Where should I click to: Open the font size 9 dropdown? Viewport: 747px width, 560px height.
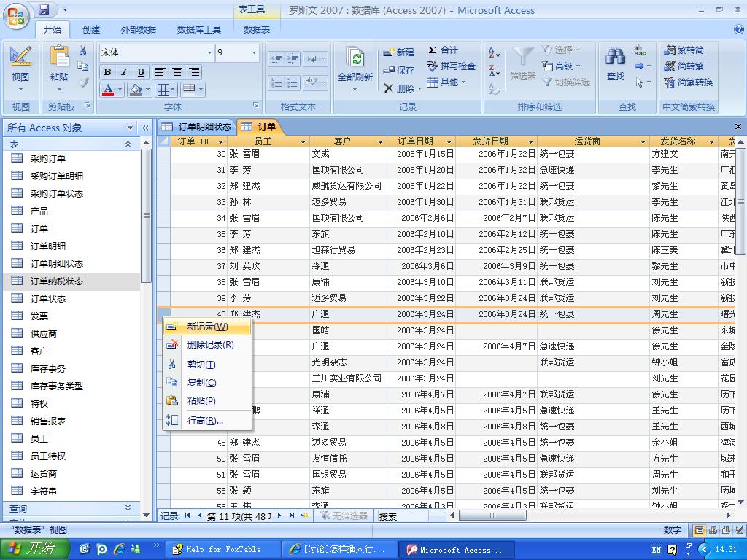[254, 52]
